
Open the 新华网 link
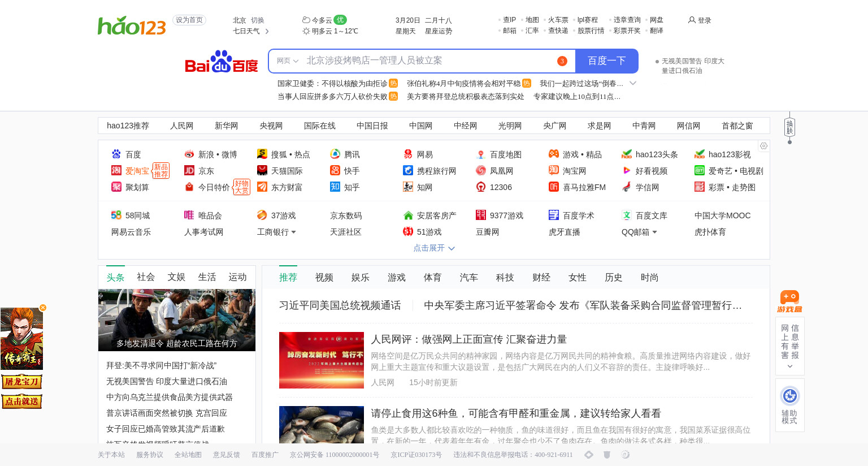(x=227, y=126)
